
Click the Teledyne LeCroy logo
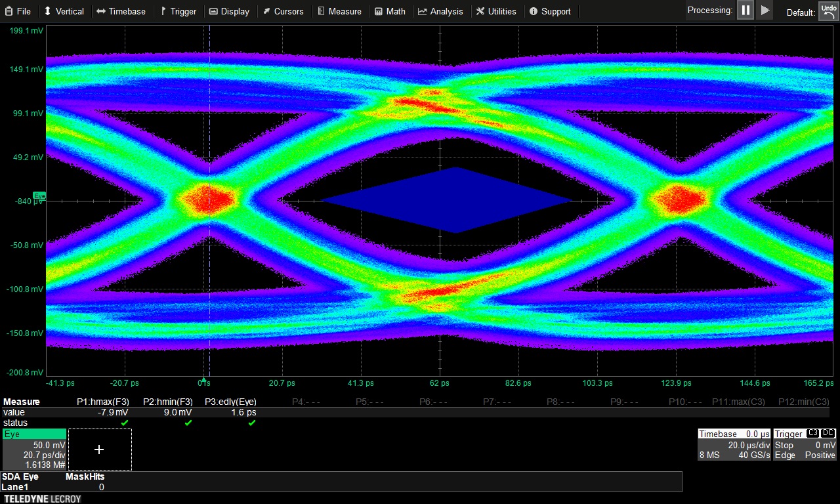tap(43, 499)
